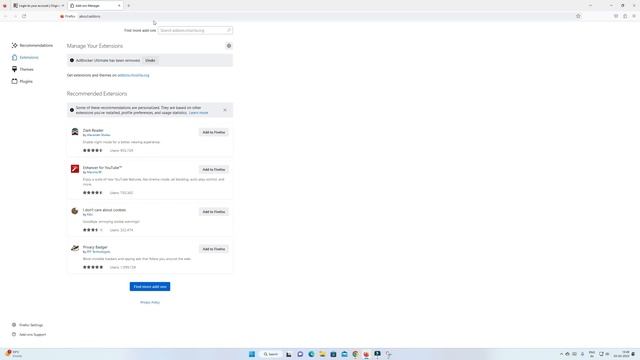Screen dimensions: 640x360
Task: Open Google Chrome from the taskbar
Action: (x=356, y=354)
